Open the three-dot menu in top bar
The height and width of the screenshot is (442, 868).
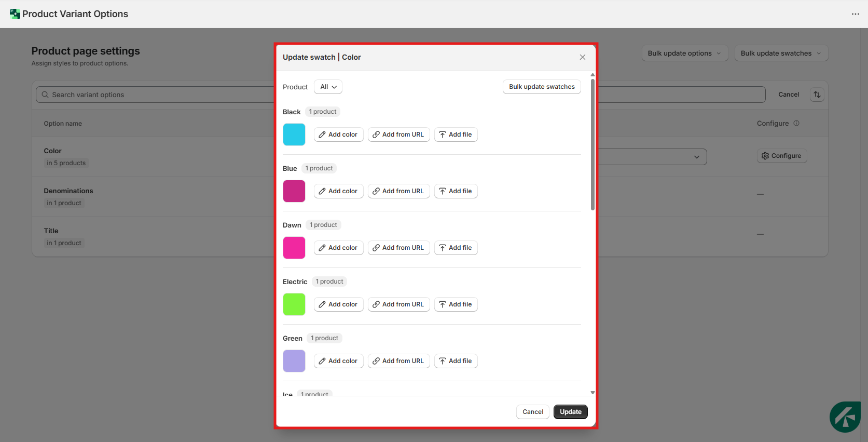(855, 14)
